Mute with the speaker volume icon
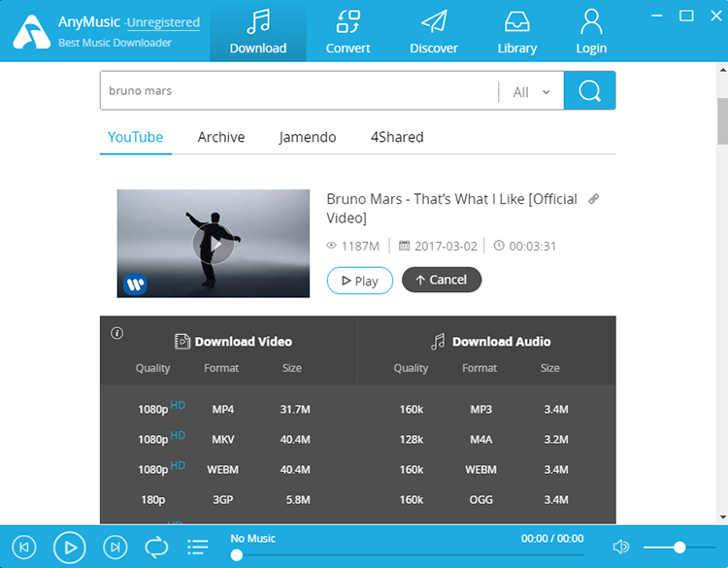The image size is (728, 568). (x=621, y=547)
